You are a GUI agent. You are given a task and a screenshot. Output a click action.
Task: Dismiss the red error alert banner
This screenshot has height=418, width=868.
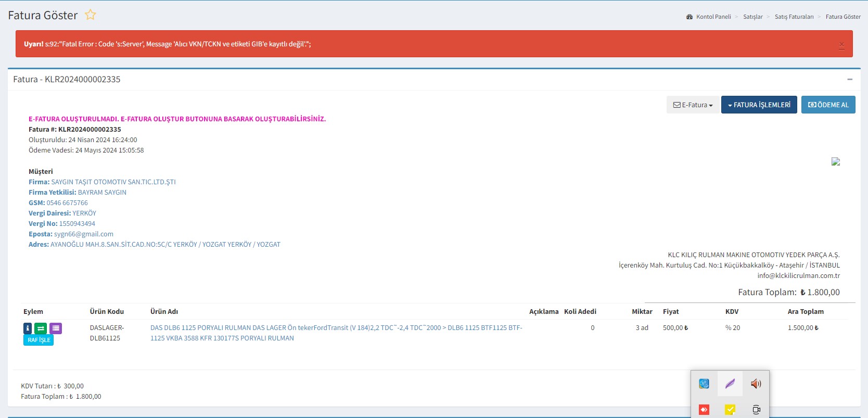coord(841,45)
